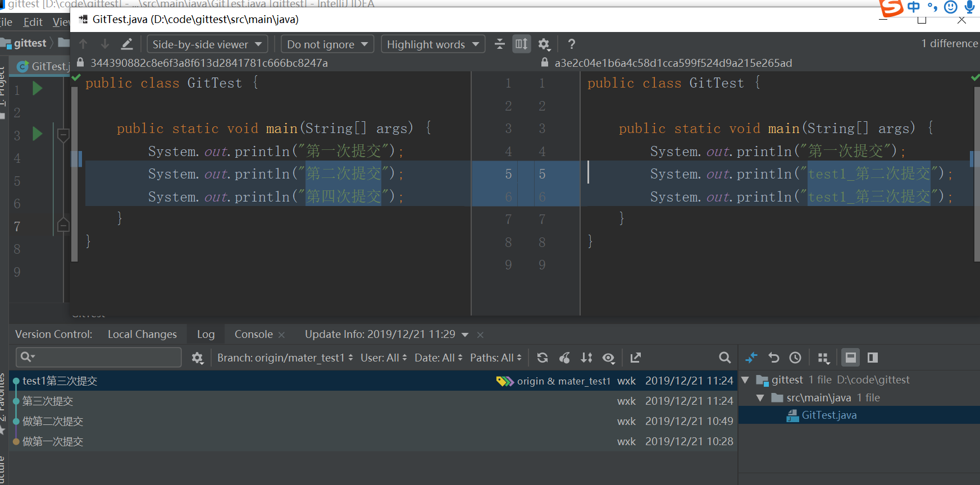Collapse the src\main\java tree node
This screenshot has height=485, width=980.
pyautogui.click(x=760, y=398)
